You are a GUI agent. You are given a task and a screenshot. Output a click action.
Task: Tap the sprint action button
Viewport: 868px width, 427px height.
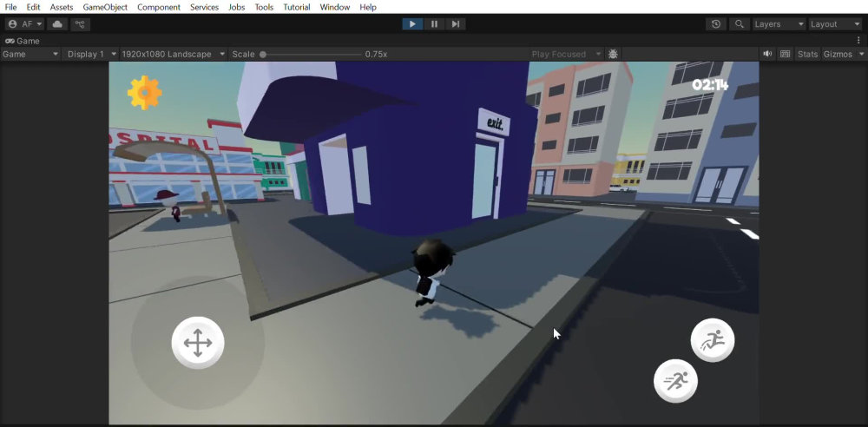[x=675, y=381]
